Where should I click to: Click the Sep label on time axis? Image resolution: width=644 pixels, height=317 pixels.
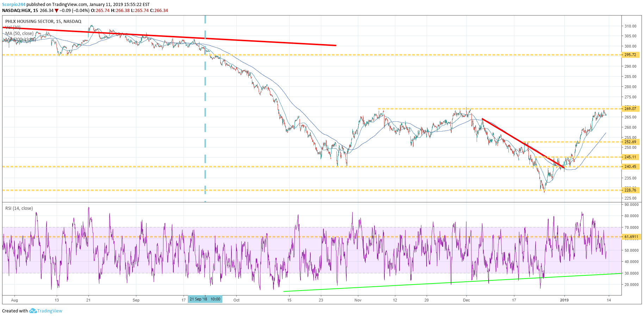point(136,300)
